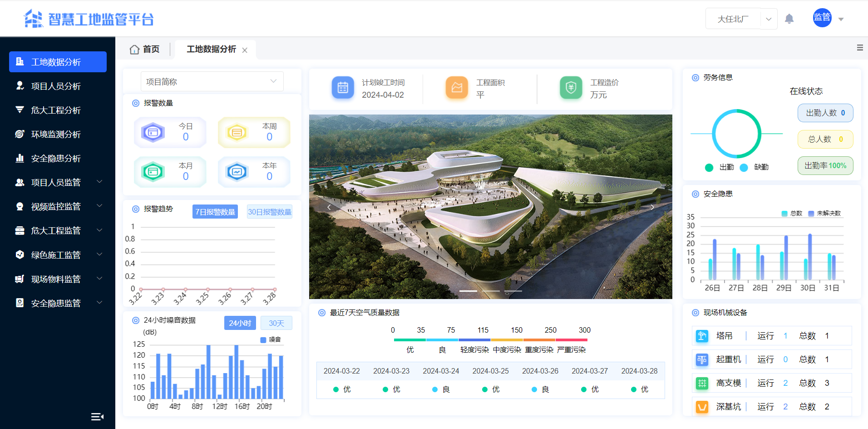Toggle the 总数 legend in 安全隐患
The width and height of the screenshot is (868, 429).
[x=792, y=213]
